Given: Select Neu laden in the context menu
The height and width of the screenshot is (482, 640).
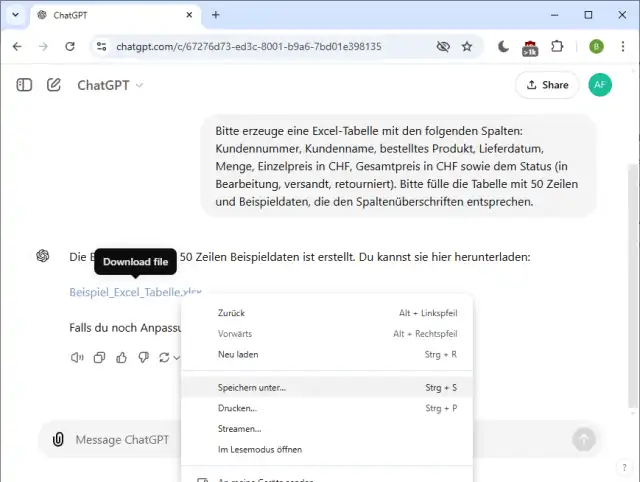Looking at the screenshot, I should [x=327, y=354].
